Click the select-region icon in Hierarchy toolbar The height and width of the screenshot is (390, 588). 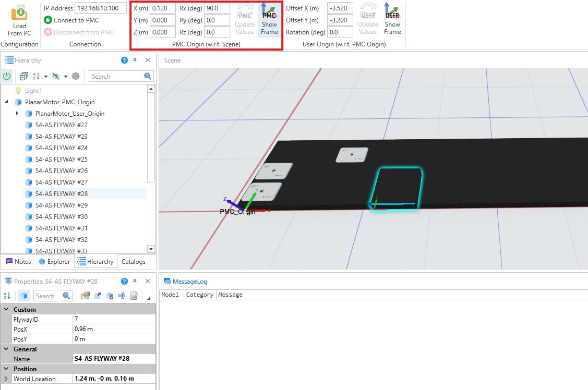(76, 76)
